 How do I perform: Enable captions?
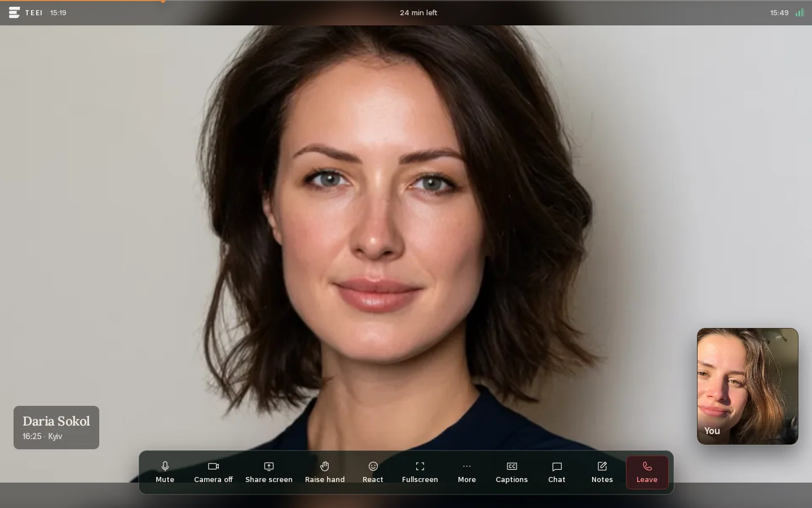511,472
